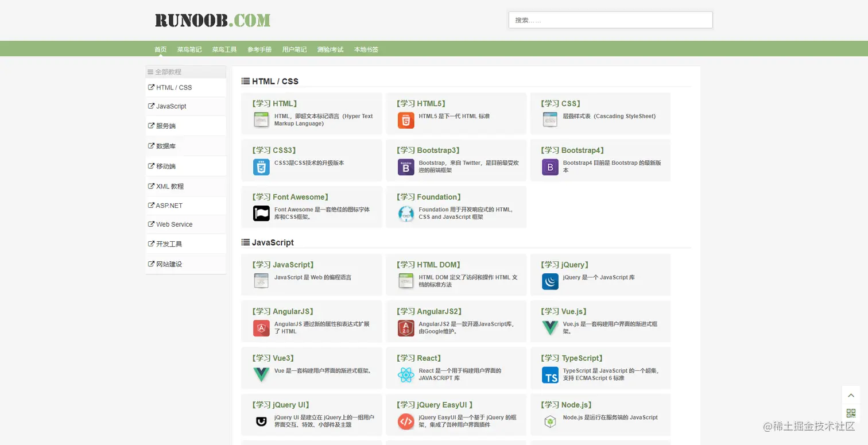The height and width of the screenshot is (445, 868).
Task: Click the Foundation yeti icon
Action: 406,213
